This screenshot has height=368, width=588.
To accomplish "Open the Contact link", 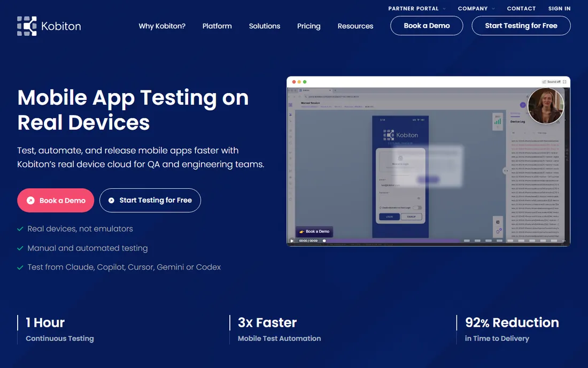I will pyautogui.click(x=521, y=9).
